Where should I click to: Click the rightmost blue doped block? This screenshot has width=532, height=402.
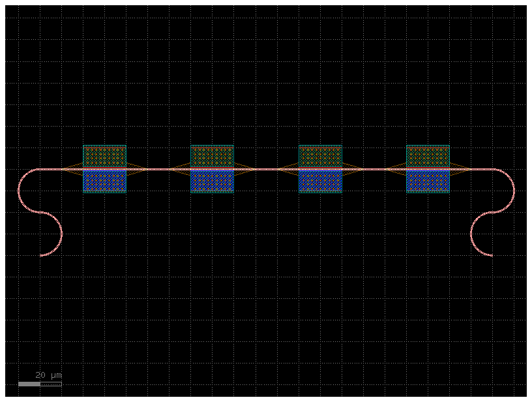point(427,182)
